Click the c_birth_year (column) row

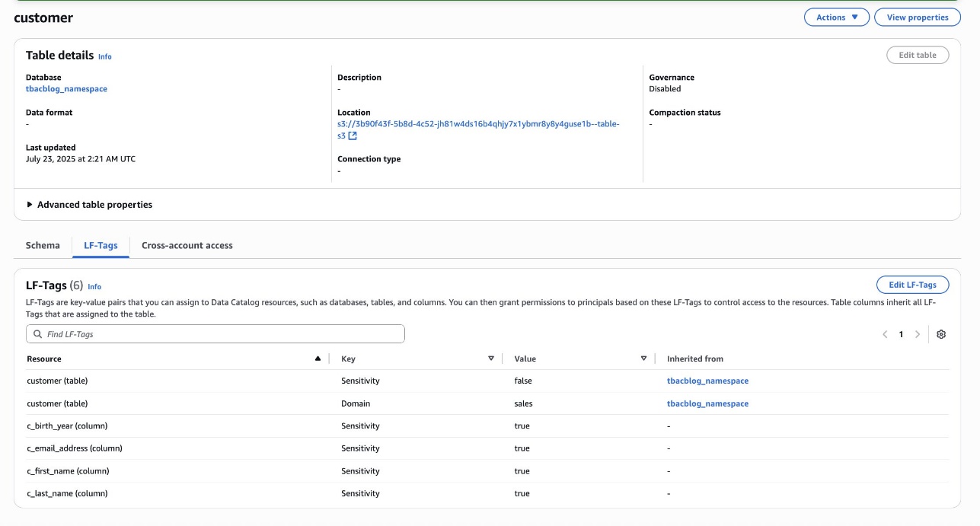point(487,426)
